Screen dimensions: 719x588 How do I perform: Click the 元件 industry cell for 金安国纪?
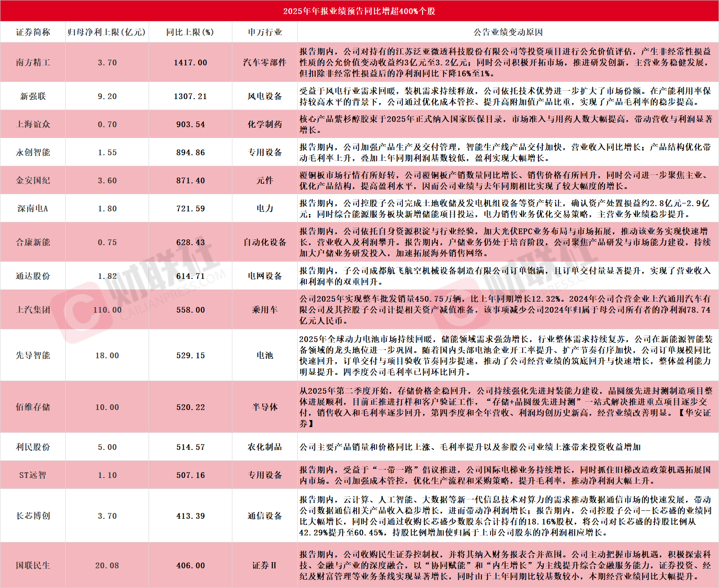(265, 180)
